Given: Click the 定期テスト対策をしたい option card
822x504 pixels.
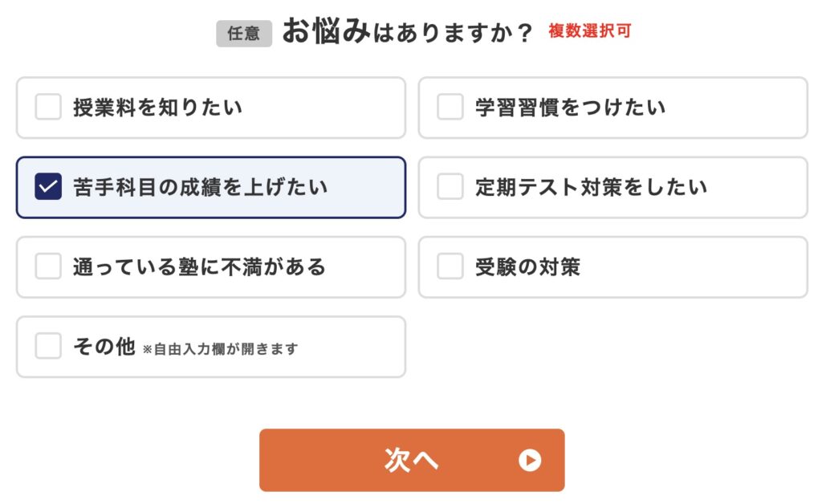Looking at the screenshot, I should point(613,187).
